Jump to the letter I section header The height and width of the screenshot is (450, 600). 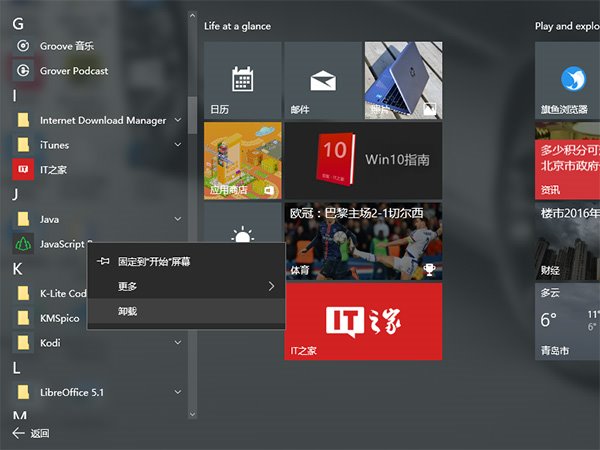(15, 95)
